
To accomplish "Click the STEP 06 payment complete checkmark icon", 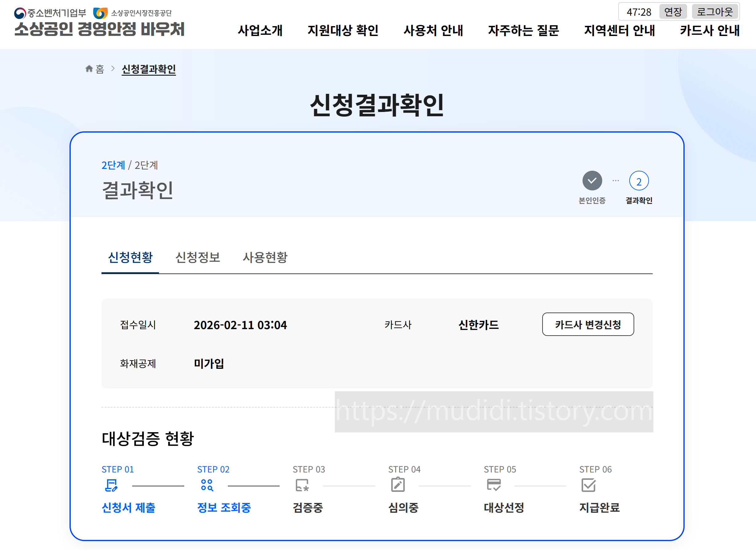I will click(x=588, y=485).
